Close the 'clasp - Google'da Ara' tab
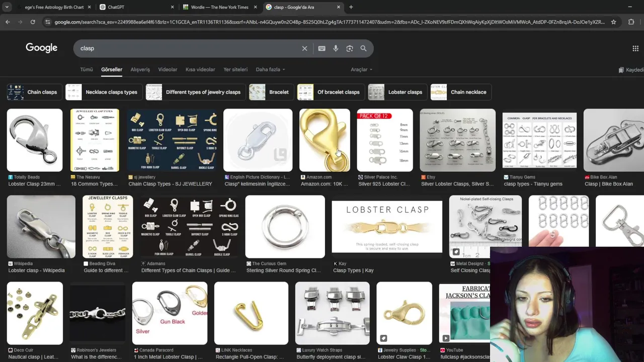This screenshot has height=362, width=644. click(x=338, y=7)
